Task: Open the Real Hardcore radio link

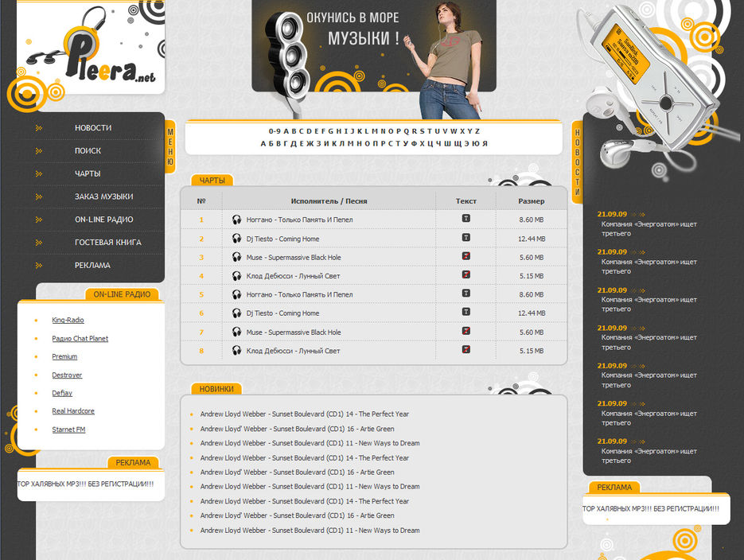Action: pyautogui.click(x=73, y=411)
